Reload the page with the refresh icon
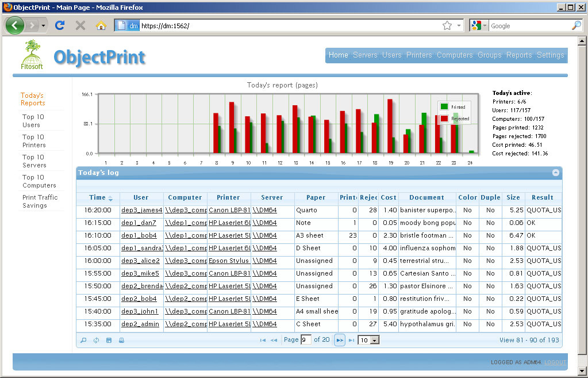Image resolution: width=588 pixels, height=378 pixels. pyautogui.click(x=60, y=25)
